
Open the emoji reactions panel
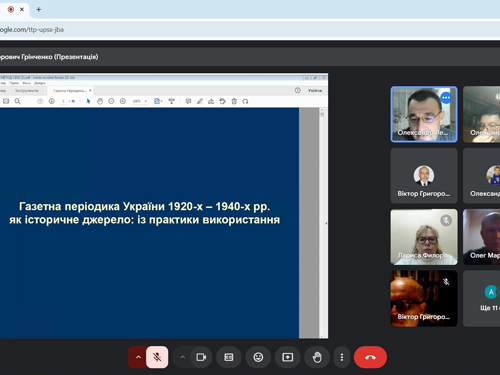(x=258, y=357)
